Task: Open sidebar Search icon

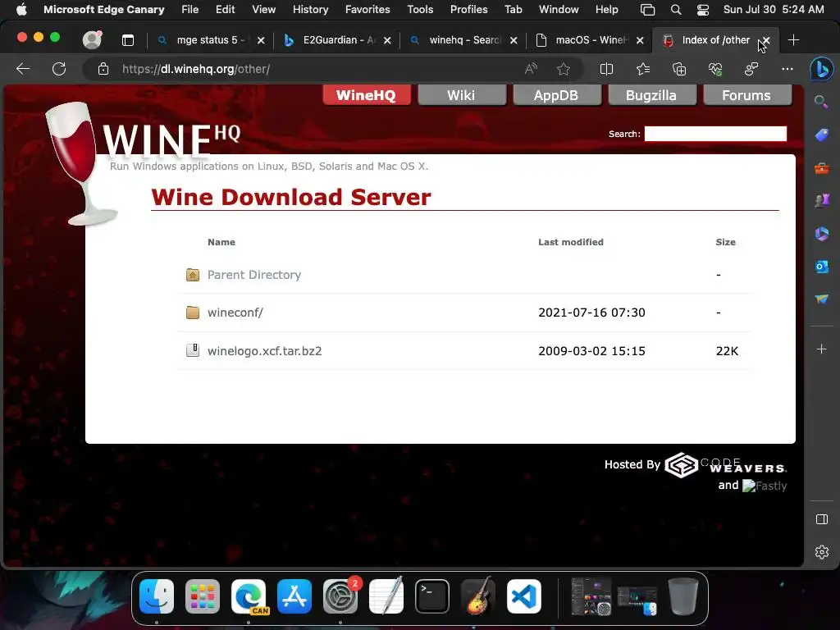Action: click(x=821, y=101)
